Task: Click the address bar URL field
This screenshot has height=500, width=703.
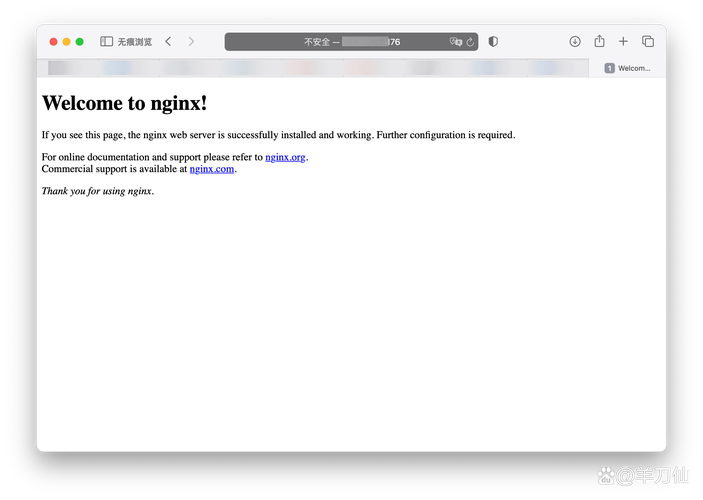Action: pyautogui.click(x=352, y=42)
